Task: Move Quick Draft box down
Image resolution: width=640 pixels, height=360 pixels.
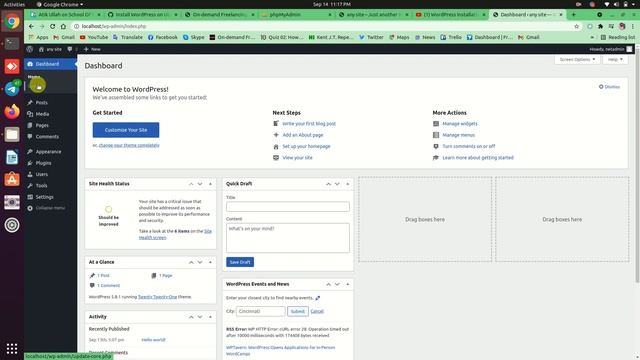Action: [x=337, y=184]
